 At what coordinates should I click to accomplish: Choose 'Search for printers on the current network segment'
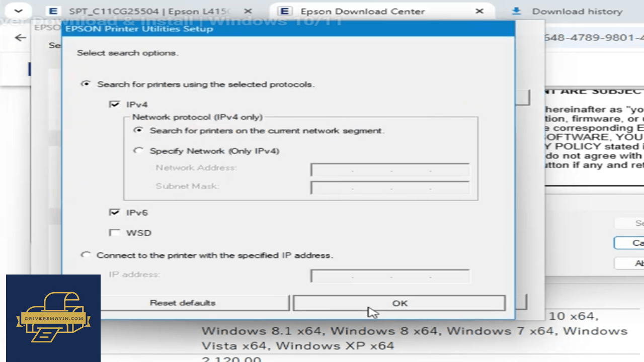[138, 130]
